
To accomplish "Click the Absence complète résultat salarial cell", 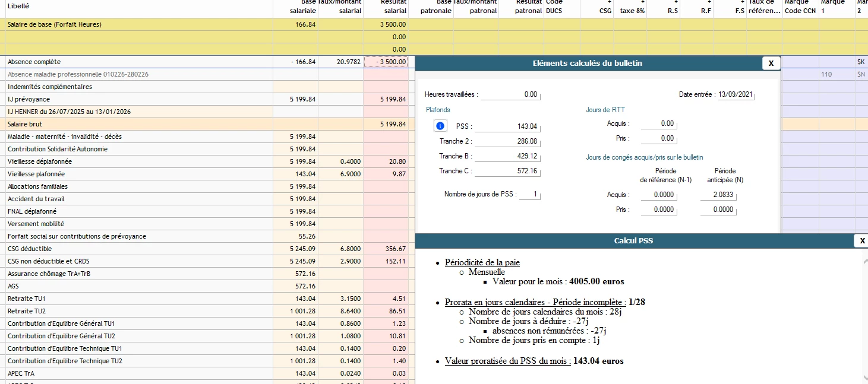I will 386,62.
